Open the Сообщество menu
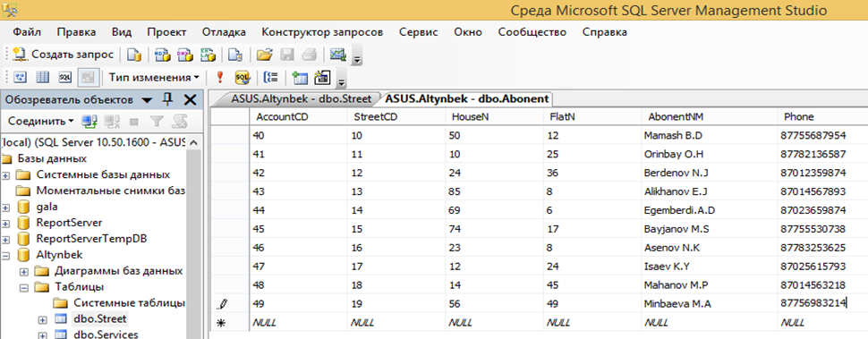This screenshot has height=339, width=868. [532, 32]
